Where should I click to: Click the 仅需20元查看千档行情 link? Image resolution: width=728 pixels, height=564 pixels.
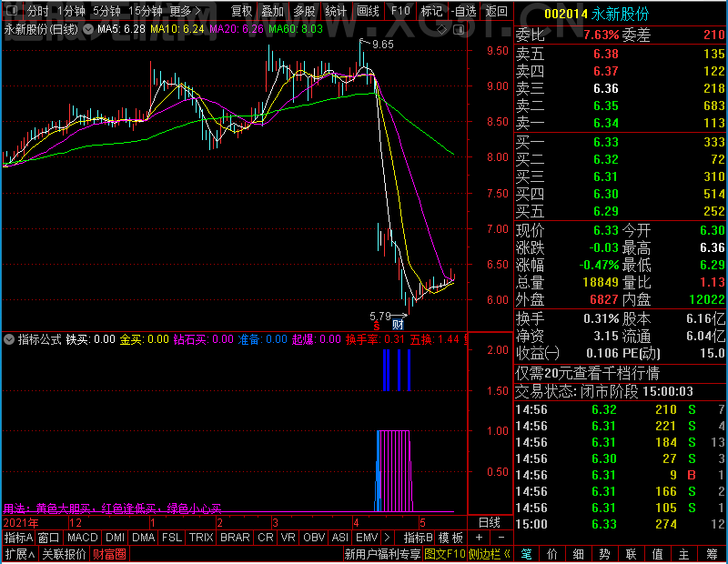click(x=587, y=373)
